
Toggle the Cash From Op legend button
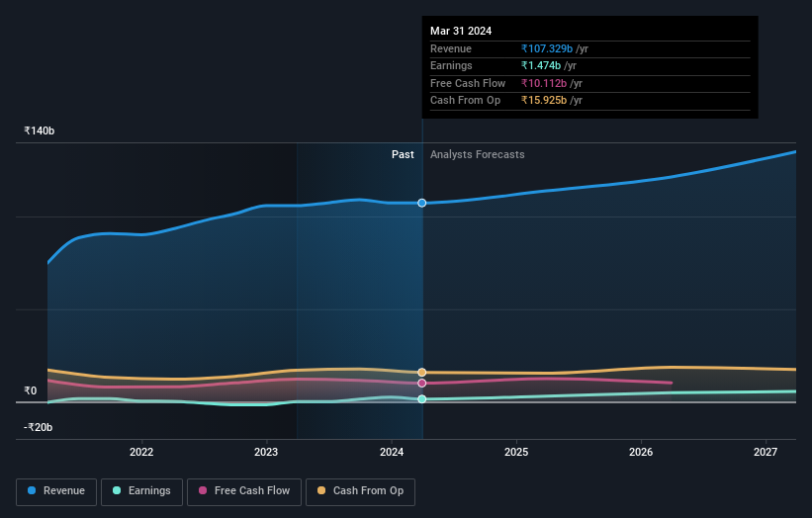[x=360, y=491]
